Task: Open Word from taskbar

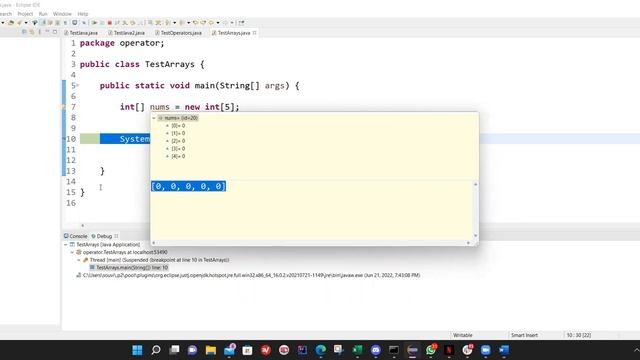Action: point(504,350)
